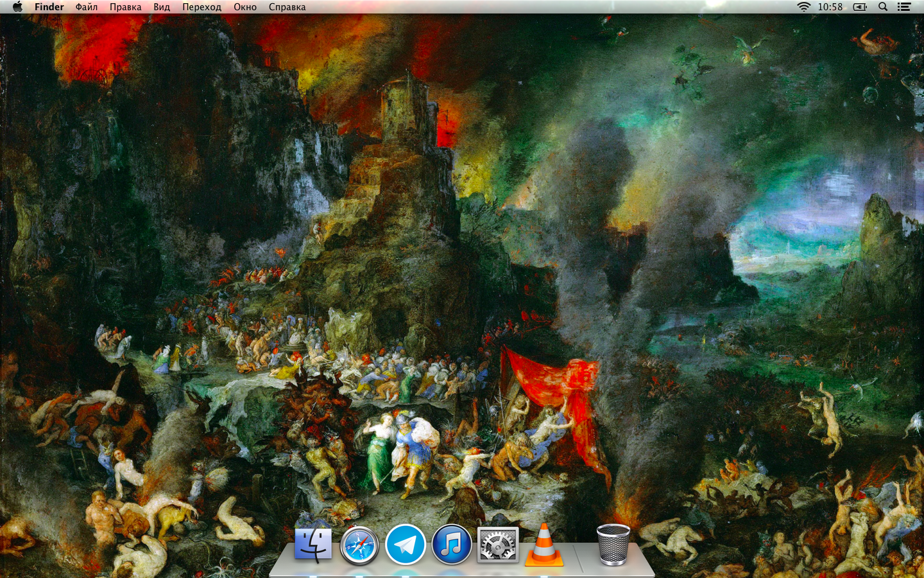The image size is (924, 578).
Task: Open iTunes from the Dock
Action: pyautogui.click(x=452, y=544)
